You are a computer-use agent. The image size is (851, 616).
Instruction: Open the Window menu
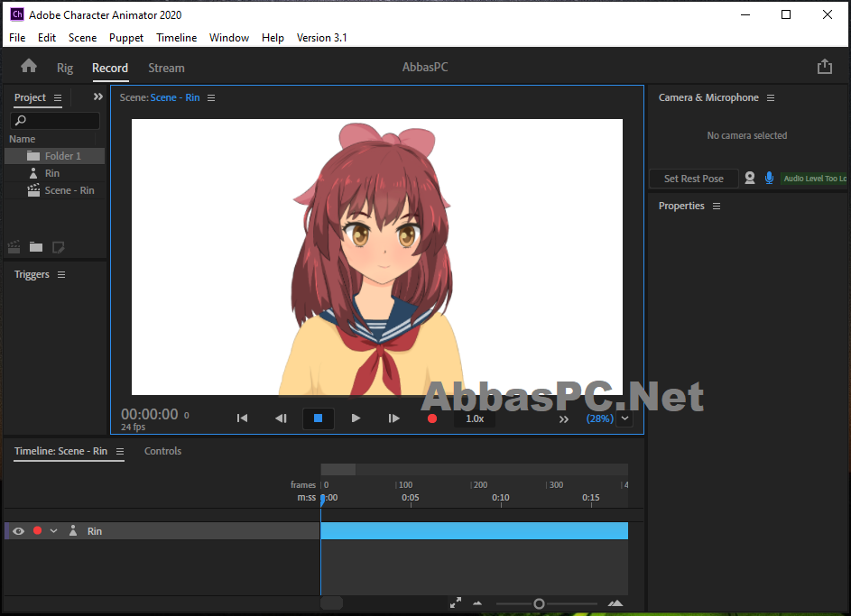(x=229, y=37)
